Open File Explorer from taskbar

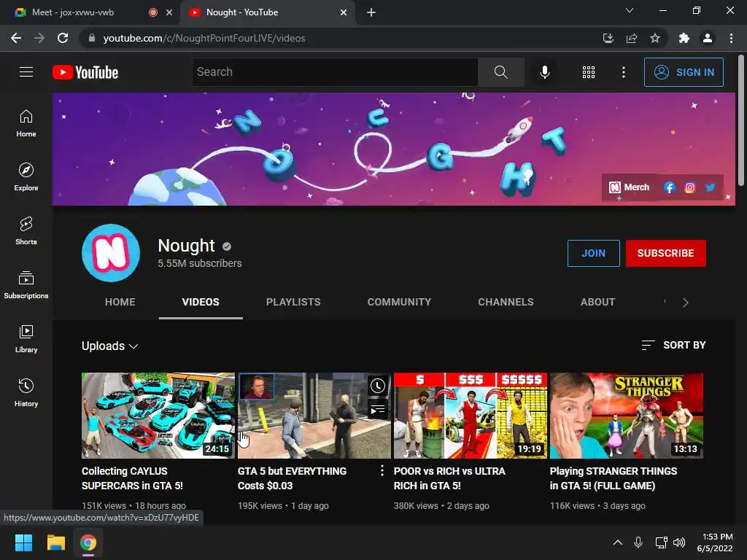click(x=55, y=542)
